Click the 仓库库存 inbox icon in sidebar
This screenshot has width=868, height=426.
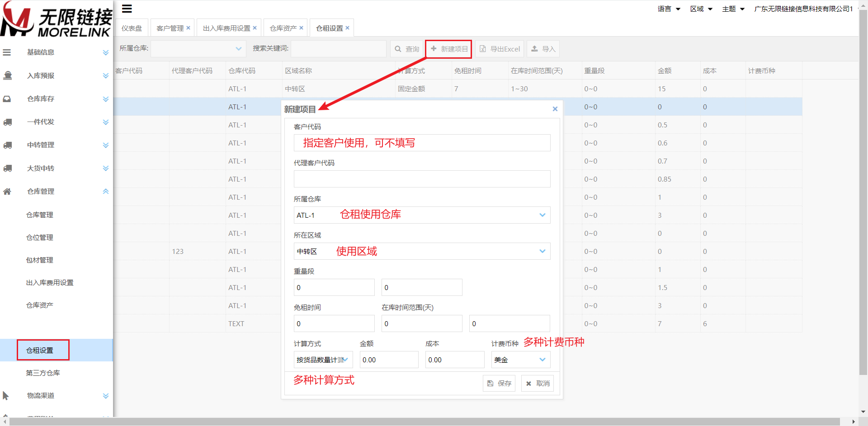point(7,98)
